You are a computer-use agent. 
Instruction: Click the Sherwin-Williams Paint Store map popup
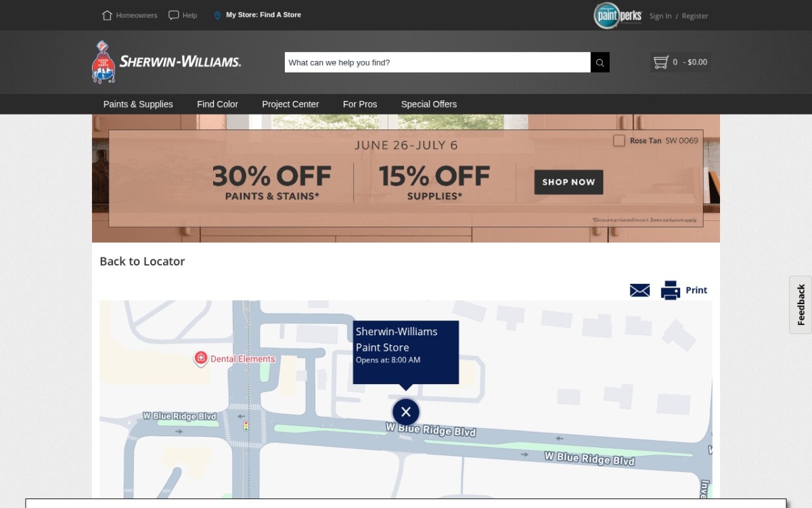(x=406, y=352)
